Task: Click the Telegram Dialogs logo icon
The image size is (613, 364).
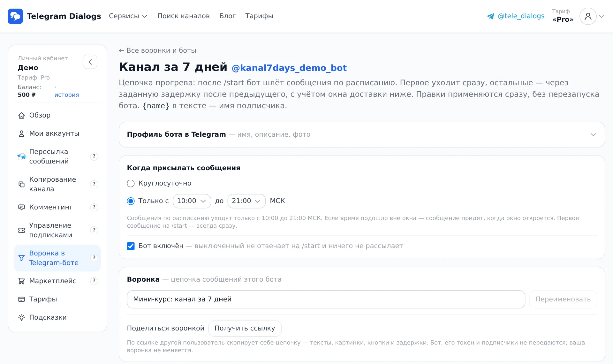Action: coord(15,16)
